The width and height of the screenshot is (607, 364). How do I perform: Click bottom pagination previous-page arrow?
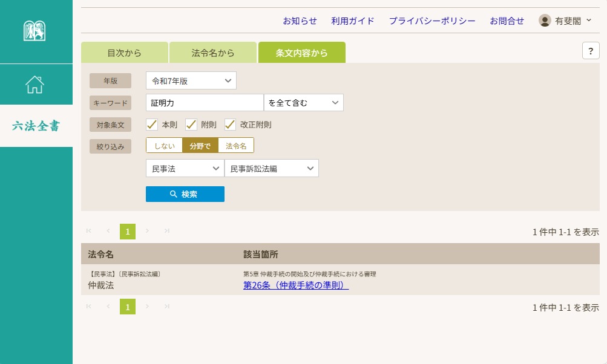coord(108,307)
